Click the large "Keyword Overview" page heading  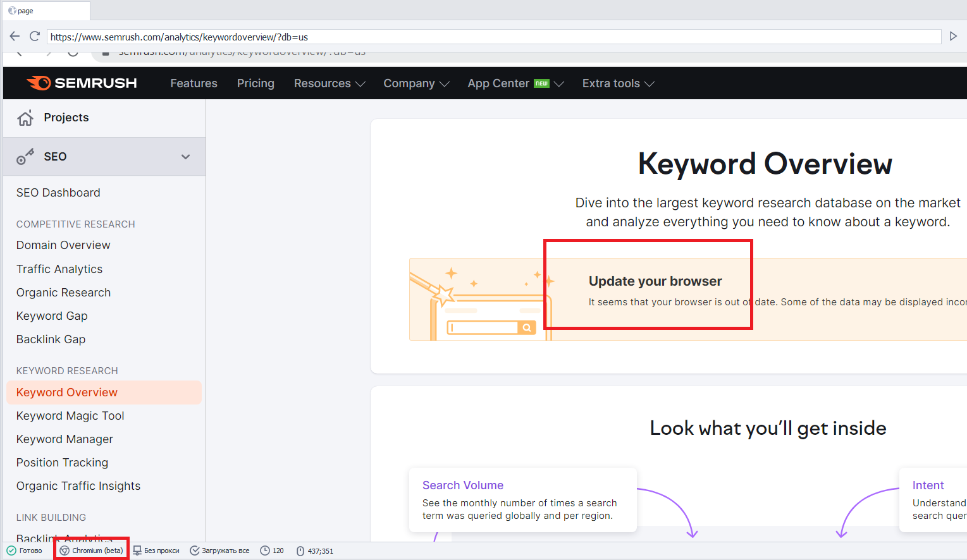click(x=765, y=164)
